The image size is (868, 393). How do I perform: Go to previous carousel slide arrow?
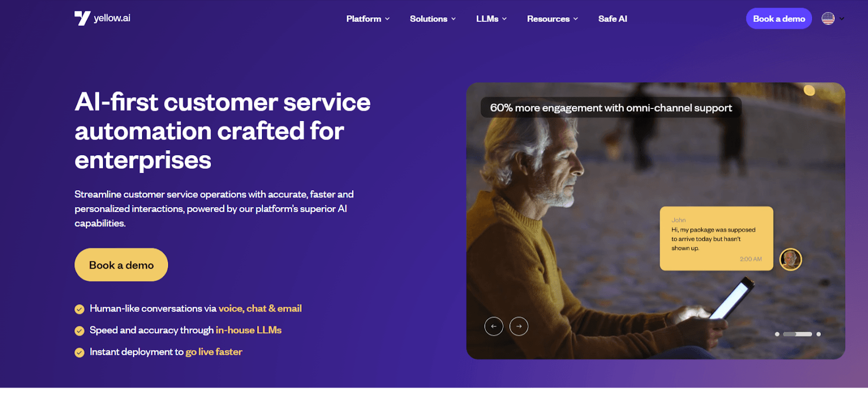point(494,326)
